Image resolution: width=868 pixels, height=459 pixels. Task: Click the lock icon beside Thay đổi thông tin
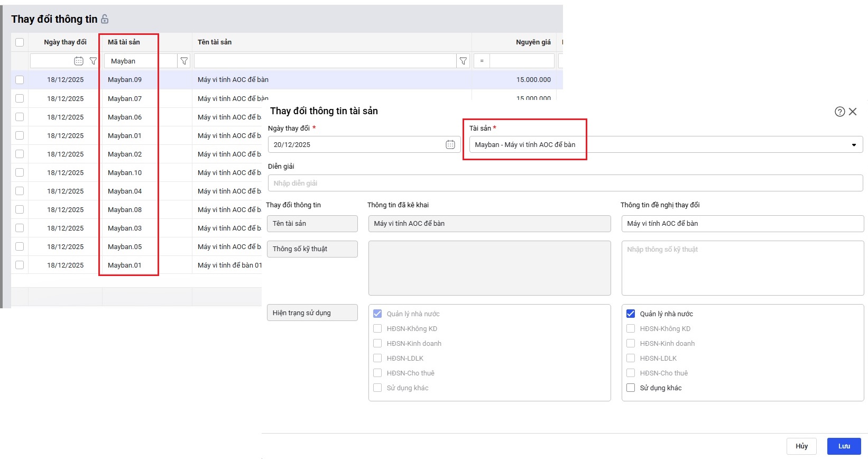[x=105, y=19]
